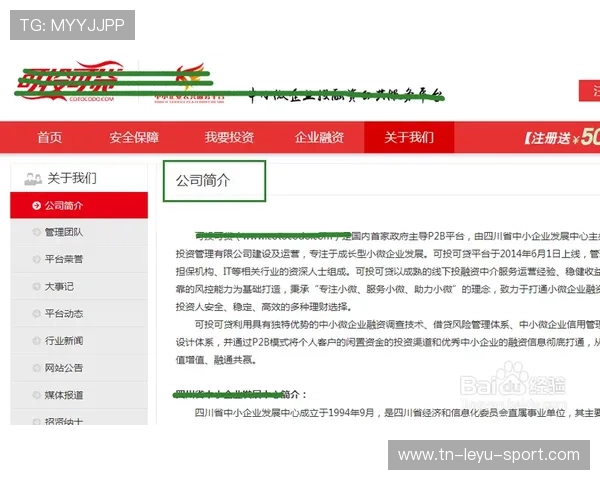This screenshot has height=480, width=600.
Task: Click the site logo at top left
Action: coord(70,82)
